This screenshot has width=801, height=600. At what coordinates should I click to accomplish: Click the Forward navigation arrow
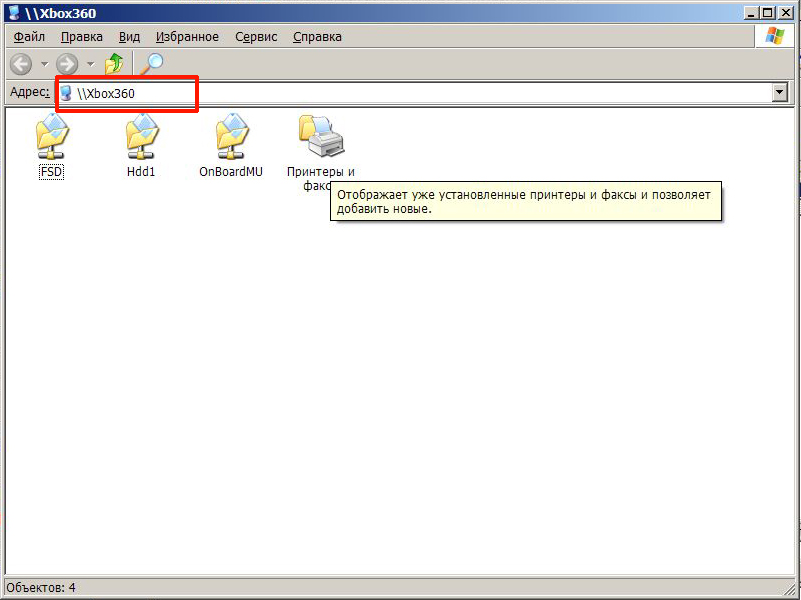[67, 64]
